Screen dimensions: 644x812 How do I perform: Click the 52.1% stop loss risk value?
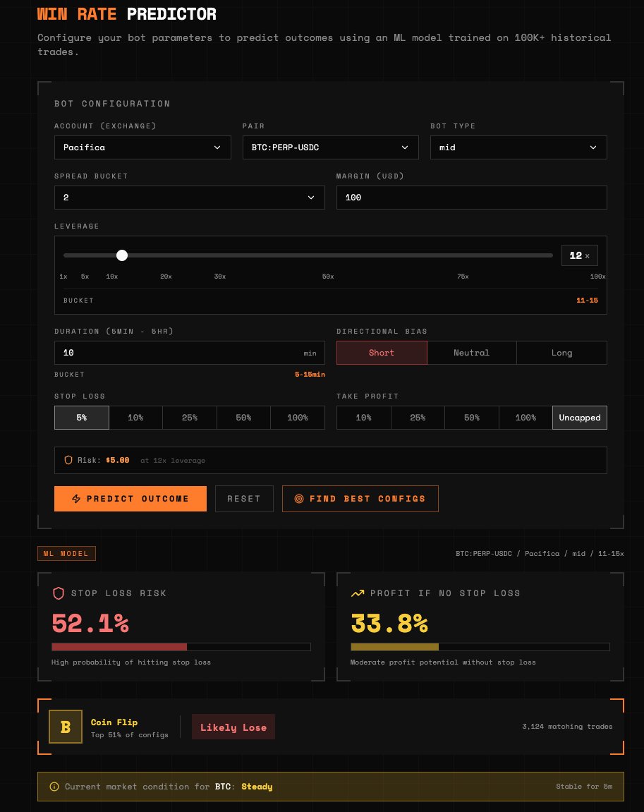click(x=90, y=623)
